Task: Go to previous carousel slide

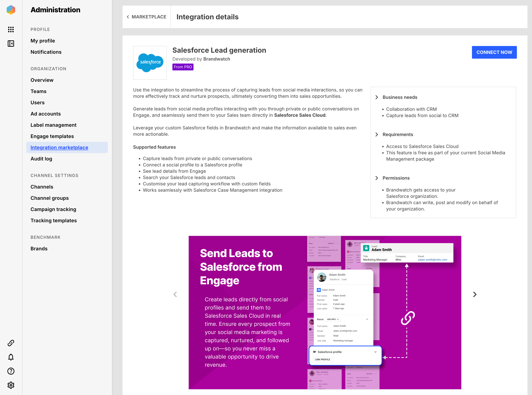Action: 175,294
